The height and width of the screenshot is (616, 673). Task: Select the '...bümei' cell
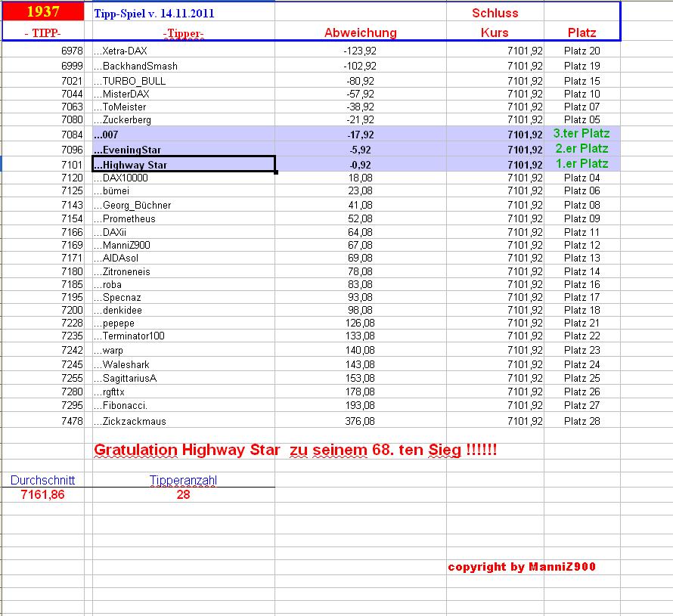(x=184, y=190)
